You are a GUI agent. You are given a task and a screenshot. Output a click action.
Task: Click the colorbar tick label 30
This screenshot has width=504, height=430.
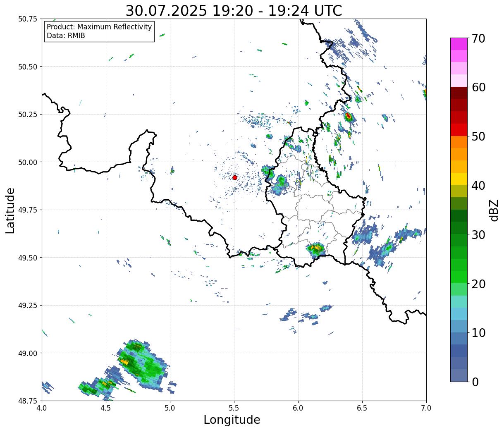tap(478, 234)
